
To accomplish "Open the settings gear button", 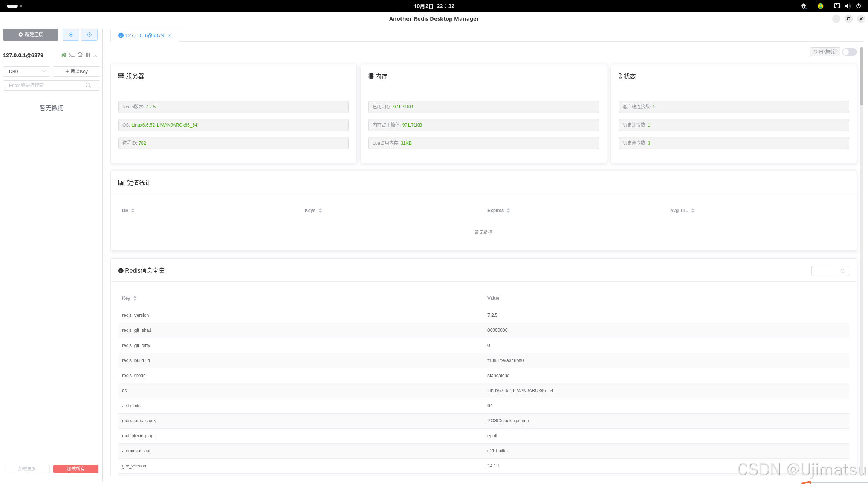I will tap(71, 35).
